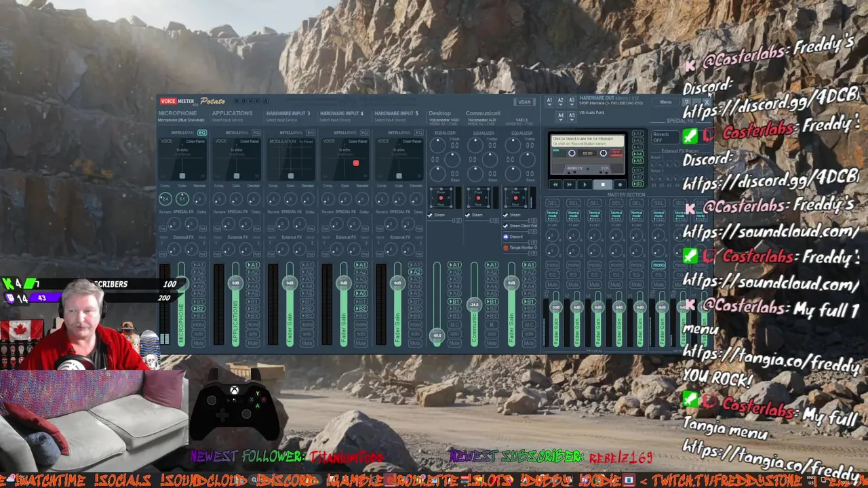Image resolution: width=868 pixels, height=488 pixels.
Task: Disable Microphone routing to bus B2
Action: [x=198, y=308]
